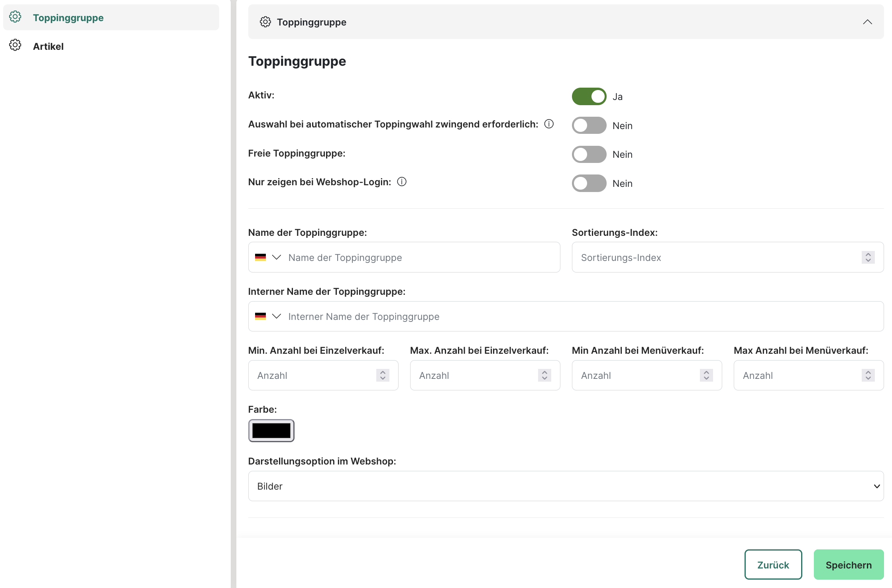Enable Nur zeigen bei Webshop-Login toggle
This screenshot has height=588, width=892.
(x=589, y=183)
